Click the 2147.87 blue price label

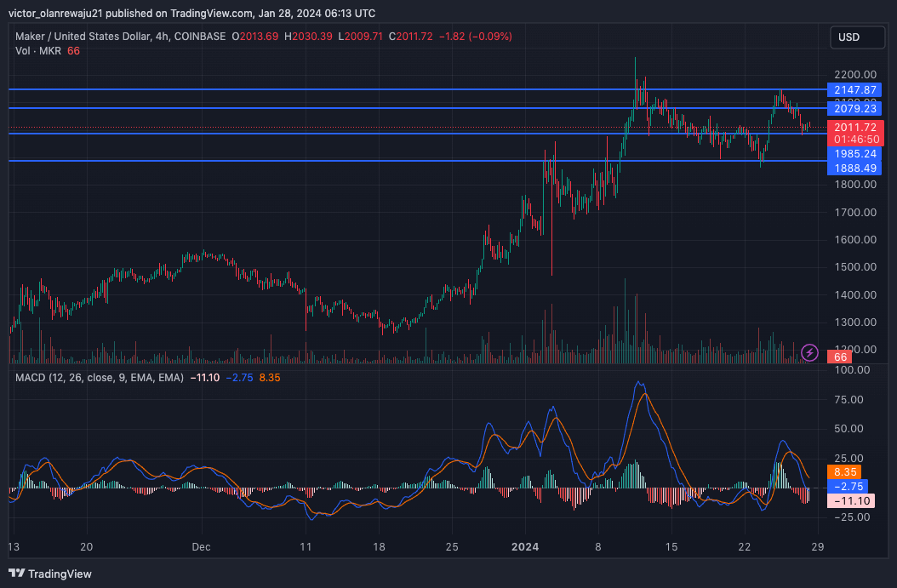tap(854, 89)
